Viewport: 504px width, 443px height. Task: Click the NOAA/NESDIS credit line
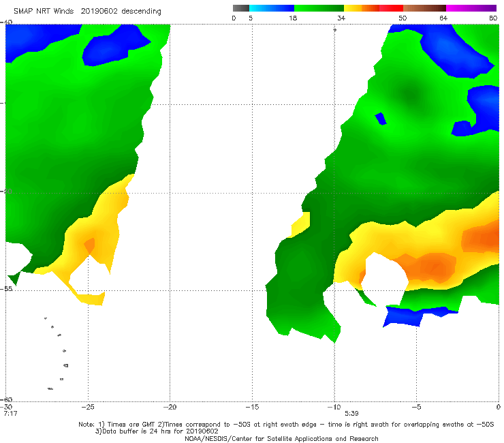[x=281, y=438]
